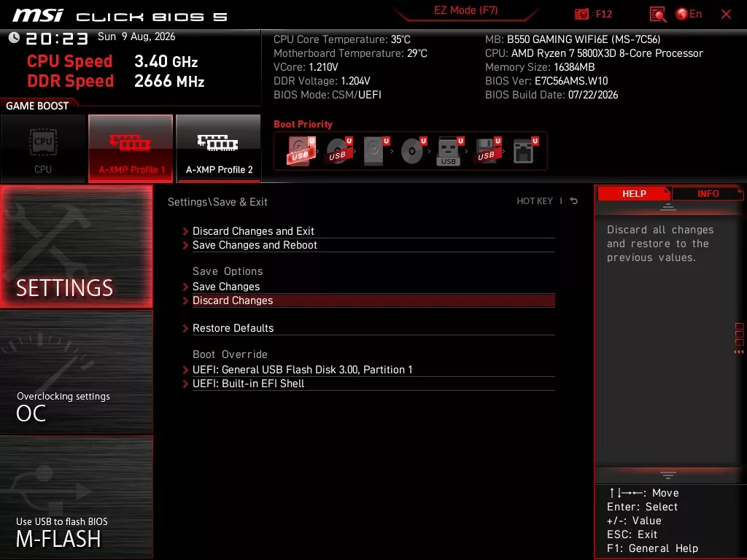Image resolution: width=747 pixels, height=560 pixels.
Task: Click BIOS Build Date: 07/22/2026 text
Action: [551, 95]
